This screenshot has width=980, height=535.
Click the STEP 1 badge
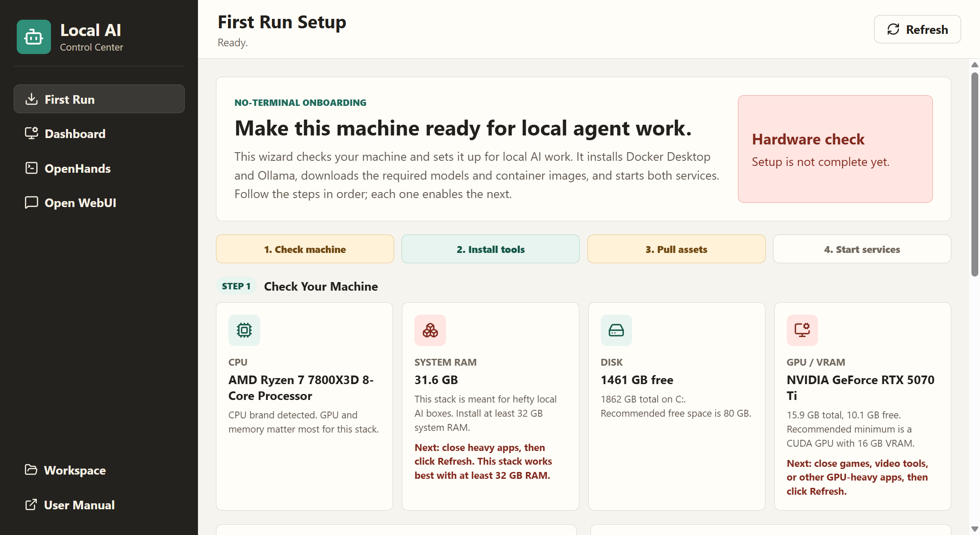point(236,286)
